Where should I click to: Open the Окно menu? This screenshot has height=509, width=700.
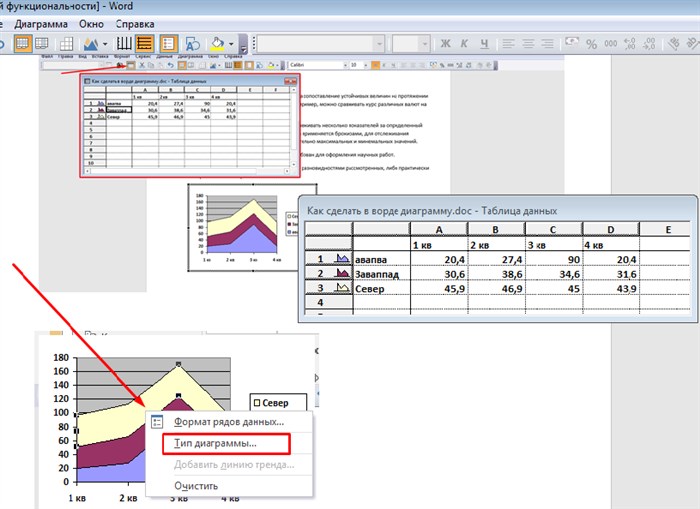(91, 24)
